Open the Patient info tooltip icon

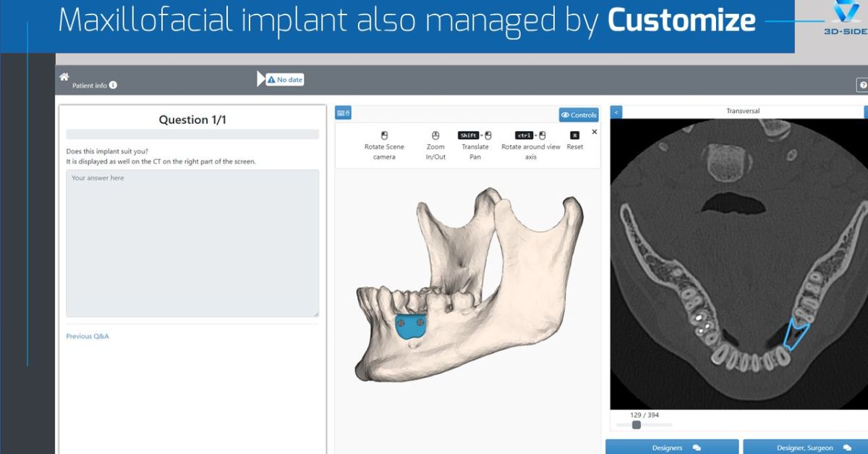coord(113,85)
